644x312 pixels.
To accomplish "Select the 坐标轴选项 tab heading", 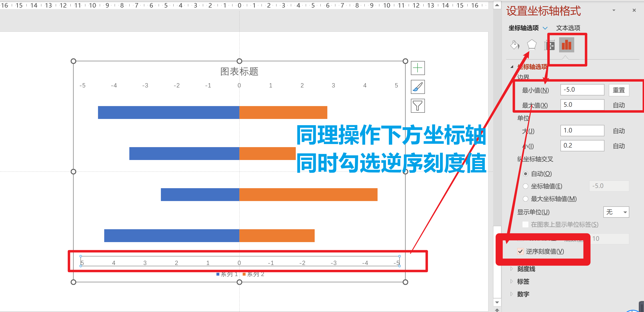I will click(524, 28).
